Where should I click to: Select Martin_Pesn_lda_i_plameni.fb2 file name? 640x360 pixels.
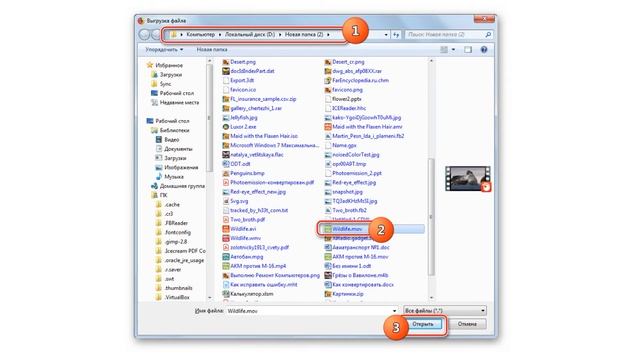(x=368, y=136)
